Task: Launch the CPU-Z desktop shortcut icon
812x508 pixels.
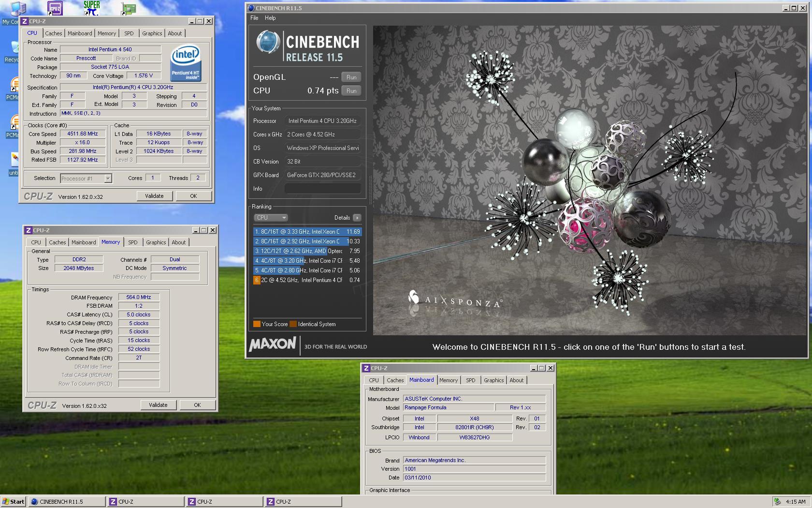Action: (x=55, y=8)
